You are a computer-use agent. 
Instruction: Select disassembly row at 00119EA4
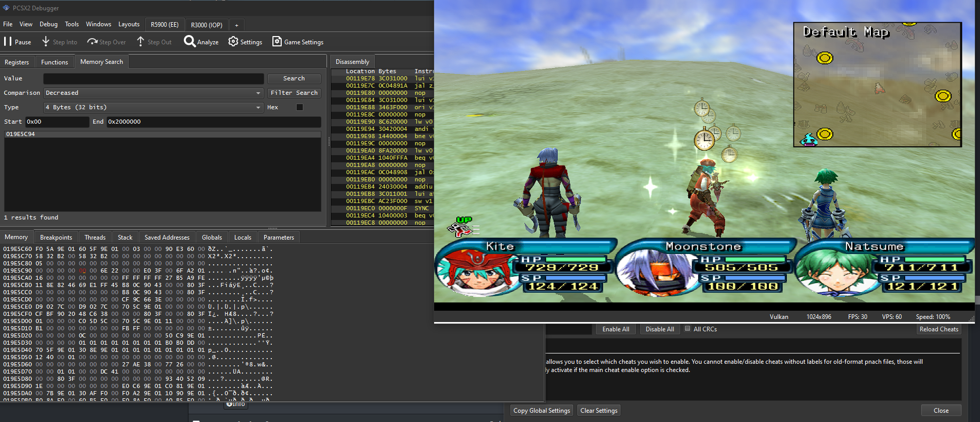tap(382, 158)
